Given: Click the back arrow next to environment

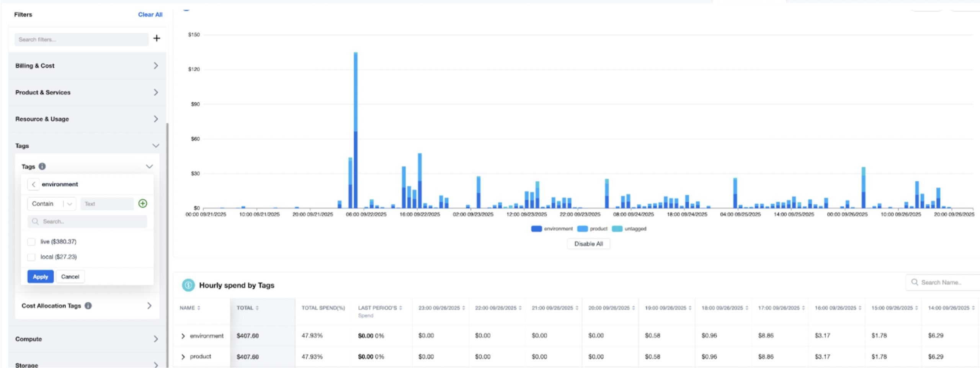Looking at the screenshot, I should tap(33, 184).
